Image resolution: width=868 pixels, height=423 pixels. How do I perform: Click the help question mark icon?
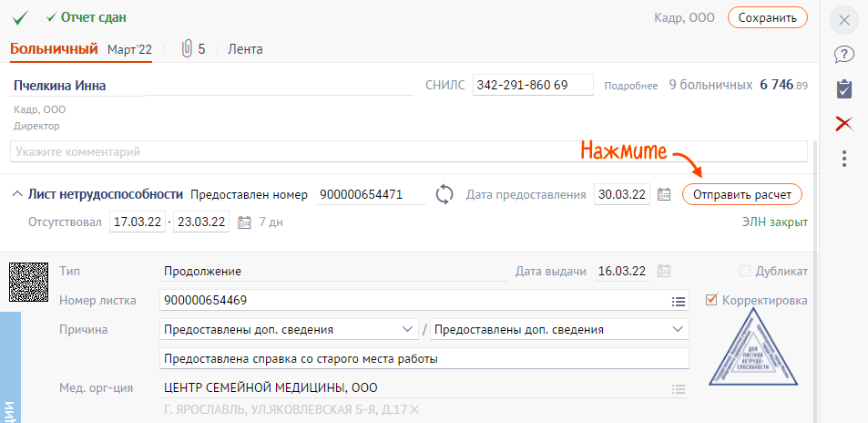[x=844, y=55]
